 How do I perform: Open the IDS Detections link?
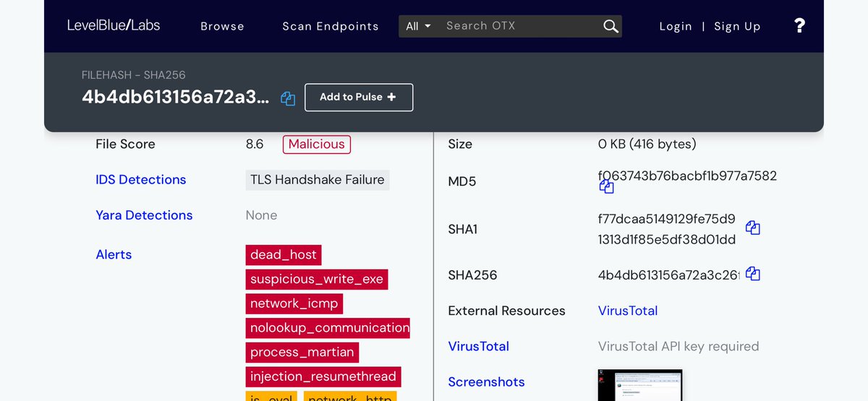[140, 180]
